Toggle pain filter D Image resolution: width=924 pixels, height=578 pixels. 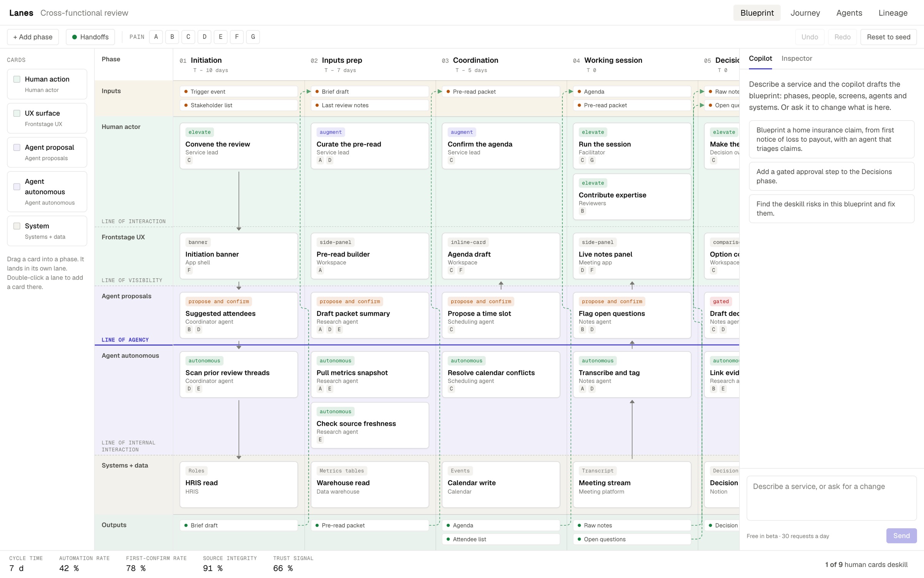tap(204, 37)
